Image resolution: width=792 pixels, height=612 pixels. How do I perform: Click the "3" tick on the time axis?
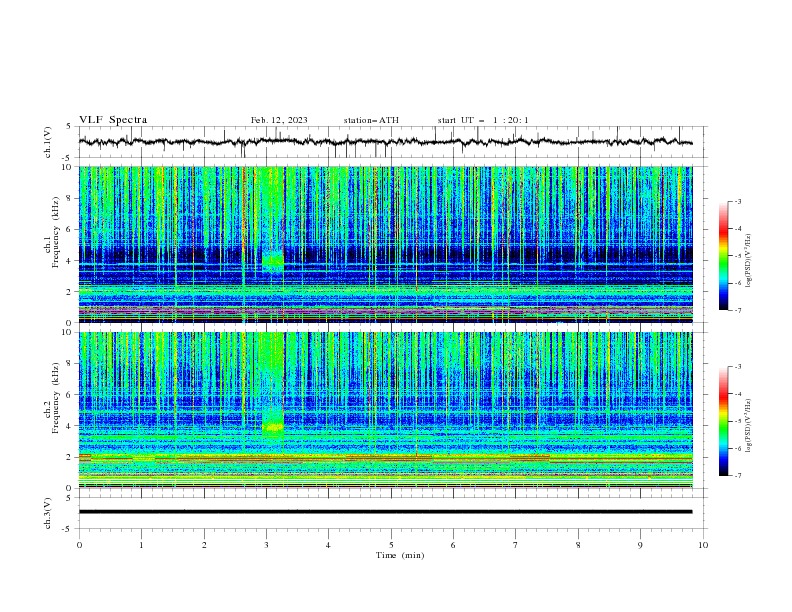coord(267,545)
